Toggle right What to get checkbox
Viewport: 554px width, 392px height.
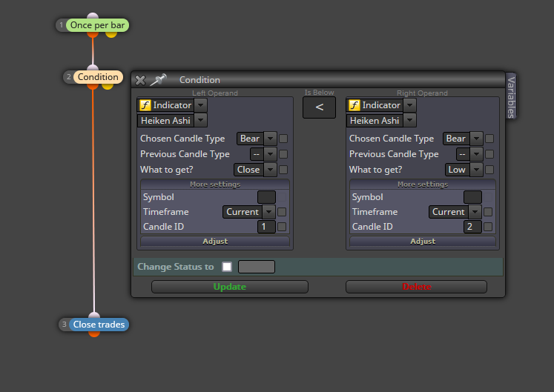click(489, 170)
